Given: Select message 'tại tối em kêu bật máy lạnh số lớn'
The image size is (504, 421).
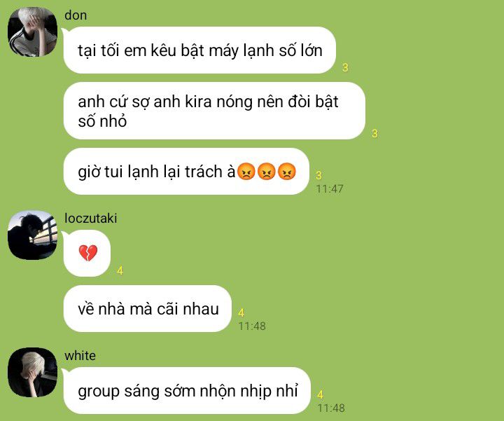Looking at the screenshot, I should coord(199,50).
